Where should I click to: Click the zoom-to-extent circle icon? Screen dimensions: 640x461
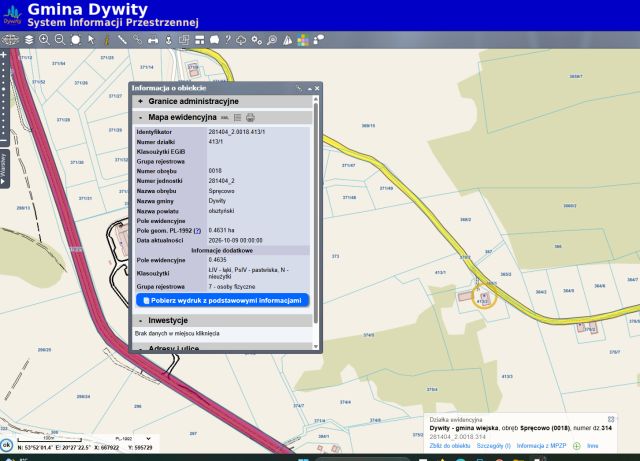tap(76, 40)
